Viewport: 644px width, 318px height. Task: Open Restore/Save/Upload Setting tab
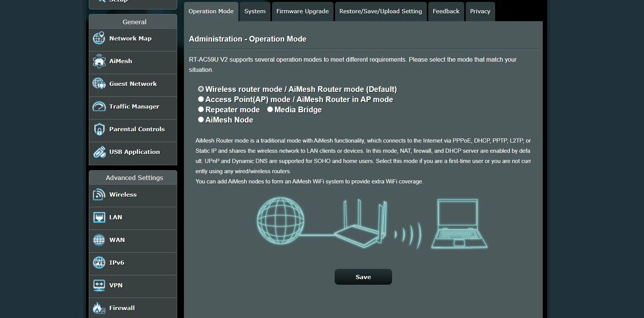point(381,11)
